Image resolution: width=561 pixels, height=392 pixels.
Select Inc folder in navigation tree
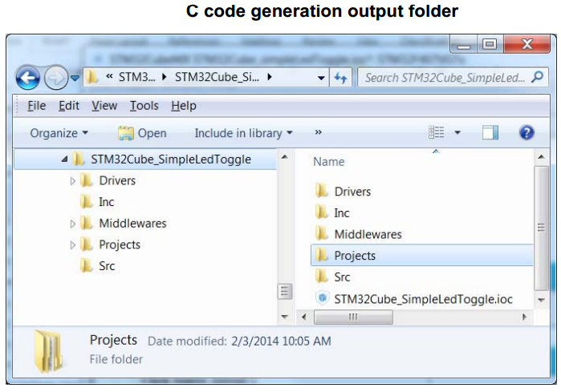point(107,202)
